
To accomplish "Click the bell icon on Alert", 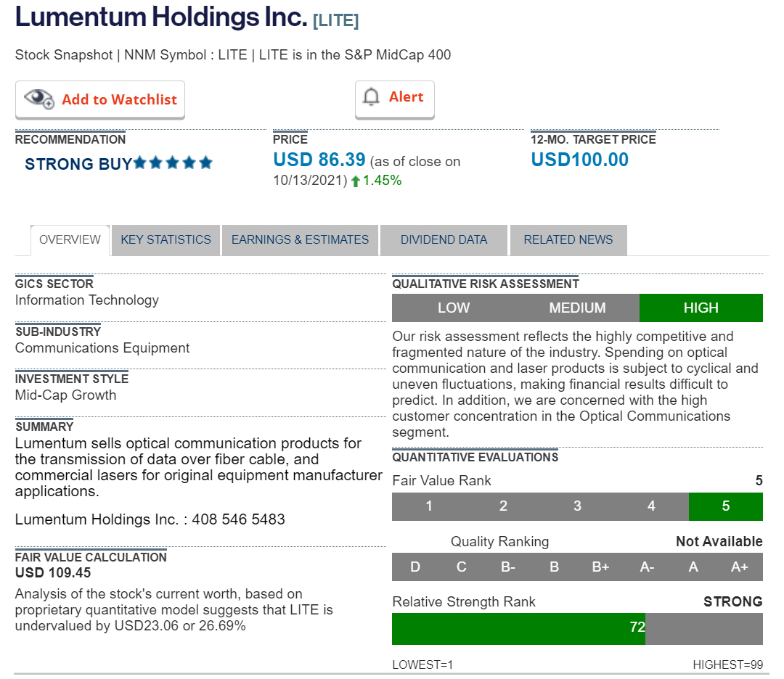I will (x=372, y=97).
